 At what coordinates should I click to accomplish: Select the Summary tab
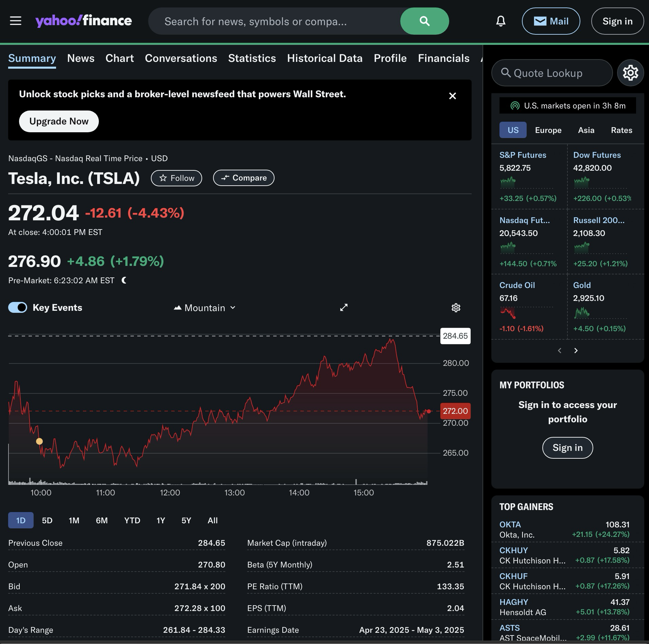[x=32, y=58]
